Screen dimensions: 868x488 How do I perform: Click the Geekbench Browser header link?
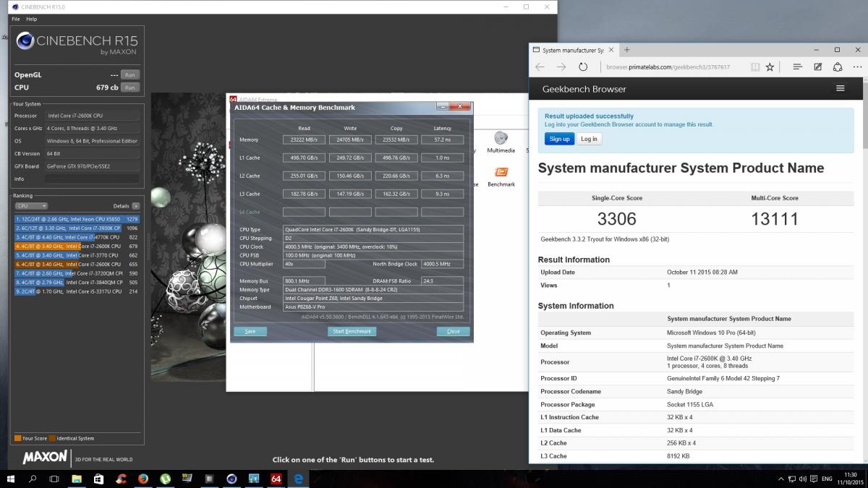tap(584, 89)
